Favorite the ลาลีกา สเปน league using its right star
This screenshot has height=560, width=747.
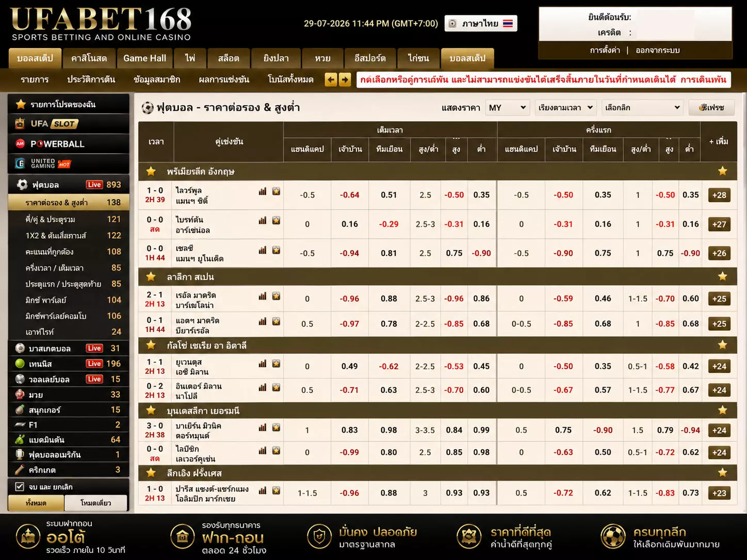tap(722, 276)
